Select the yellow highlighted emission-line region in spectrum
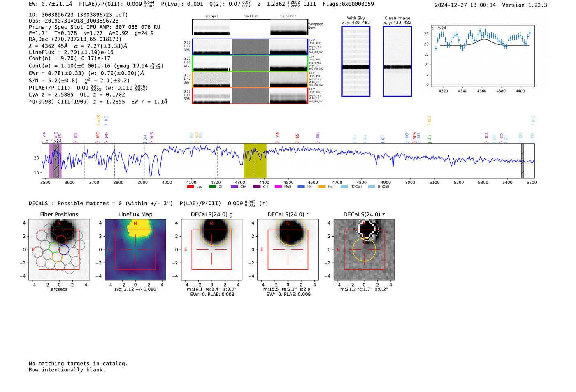 tap(255, 160)
